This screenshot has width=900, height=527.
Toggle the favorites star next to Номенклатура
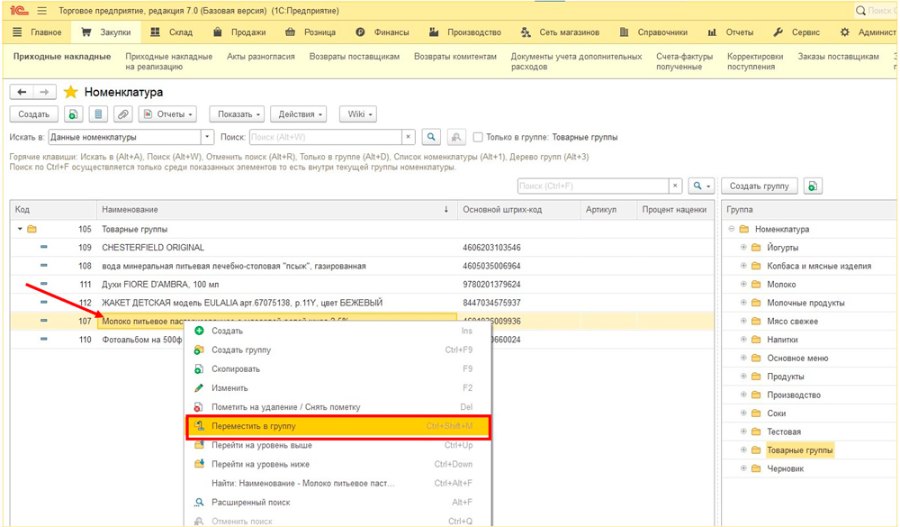(x=71, y=92)
